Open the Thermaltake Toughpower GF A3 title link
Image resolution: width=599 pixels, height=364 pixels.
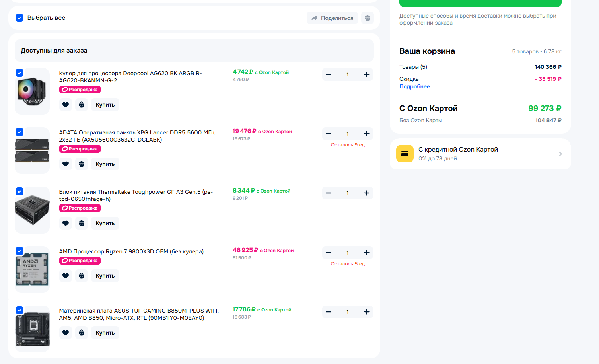coord(136,195)
